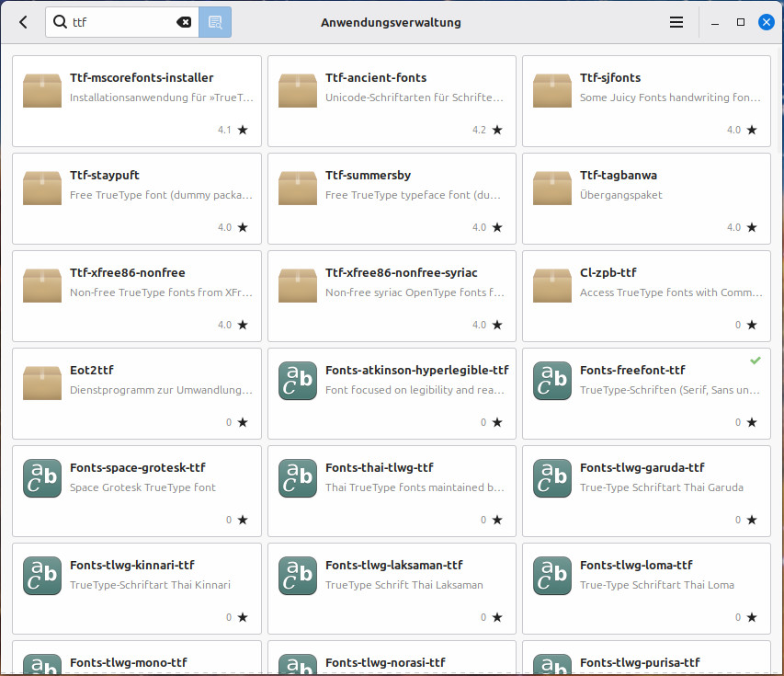This screenshot has height=676, width=784.
Task: Go back using the back arrow
Action: click(x=23, y=22)
